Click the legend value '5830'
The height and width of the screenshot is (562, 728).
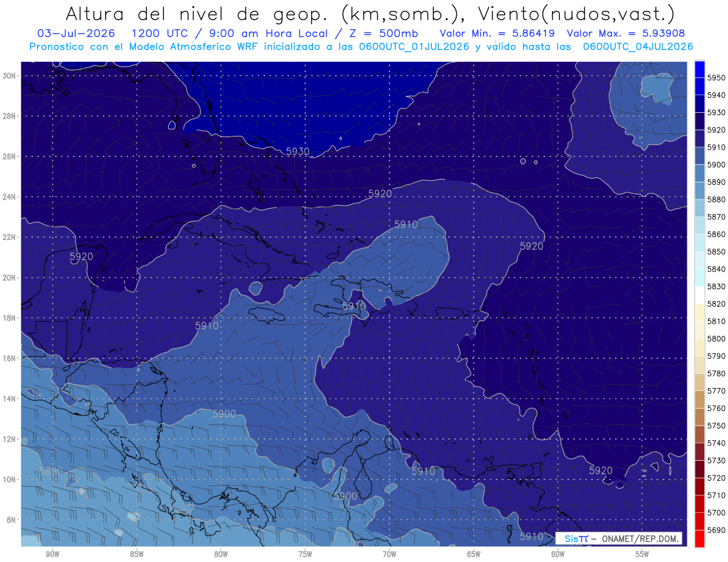click(x=716, y=286)
